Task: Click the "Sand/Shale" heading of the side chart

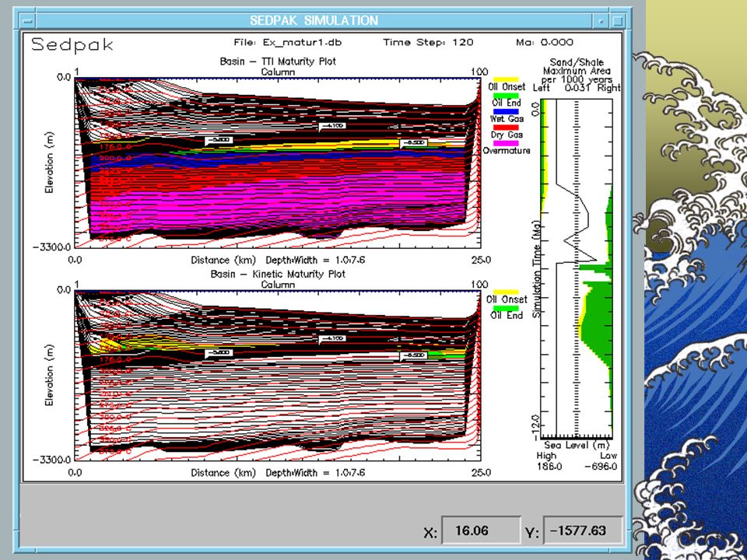Action: [577, 62]
